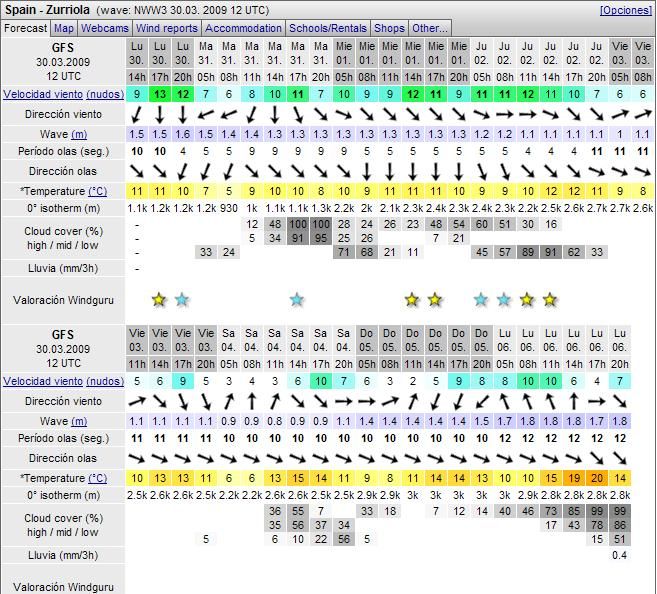Select the blue star under Ma 31. 17h

coord(297,300)
